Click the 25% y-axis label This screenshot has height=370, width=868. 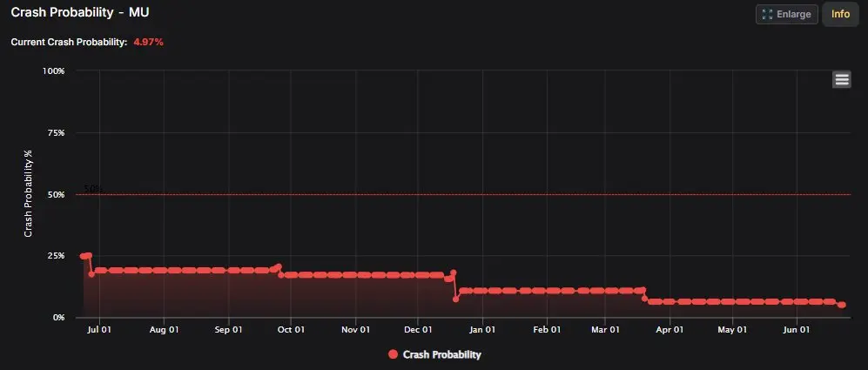point(57,256)
